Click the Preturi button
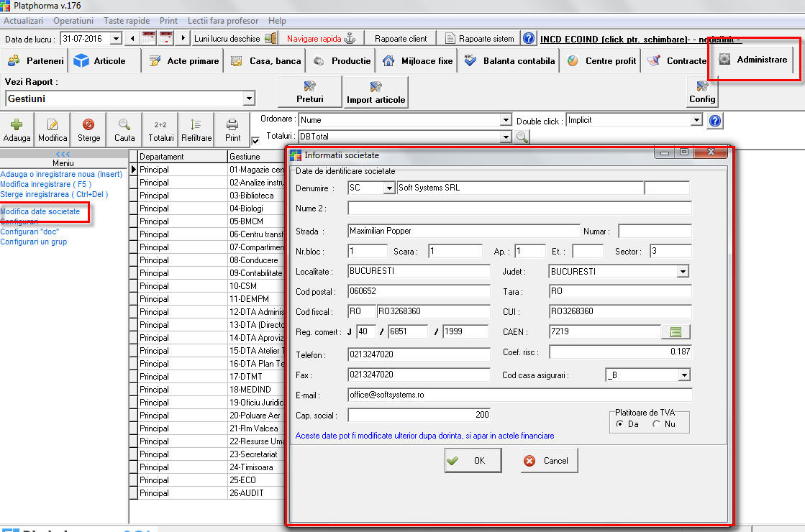The height and width of the screenshot is (532, 805). tap(309, 92)
